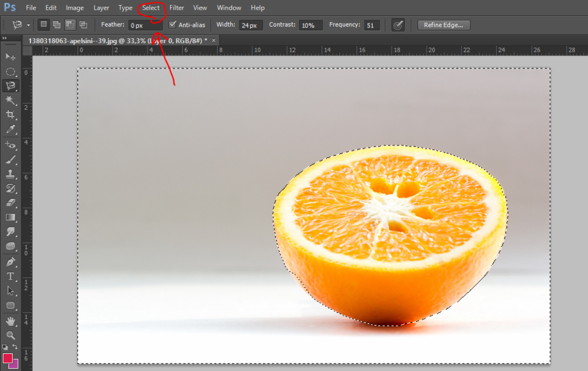Select the Sponge tool
The width and height of the screenshot is (588, 371).
pos(10,246)
